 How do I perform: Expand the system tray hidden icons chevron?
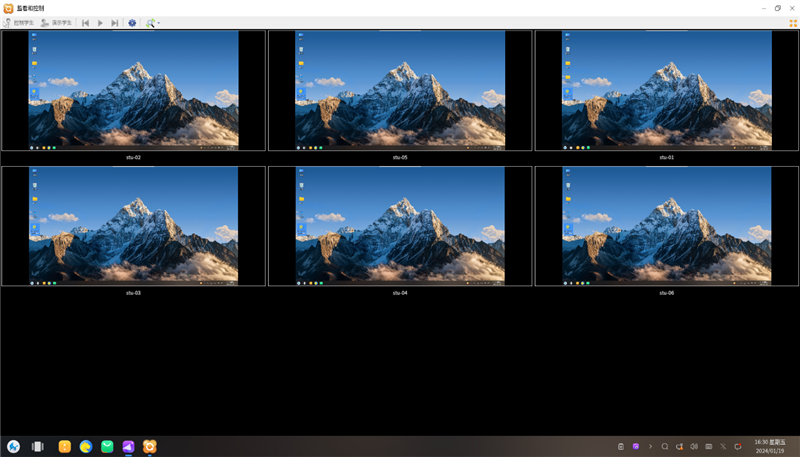coord(650,447)
